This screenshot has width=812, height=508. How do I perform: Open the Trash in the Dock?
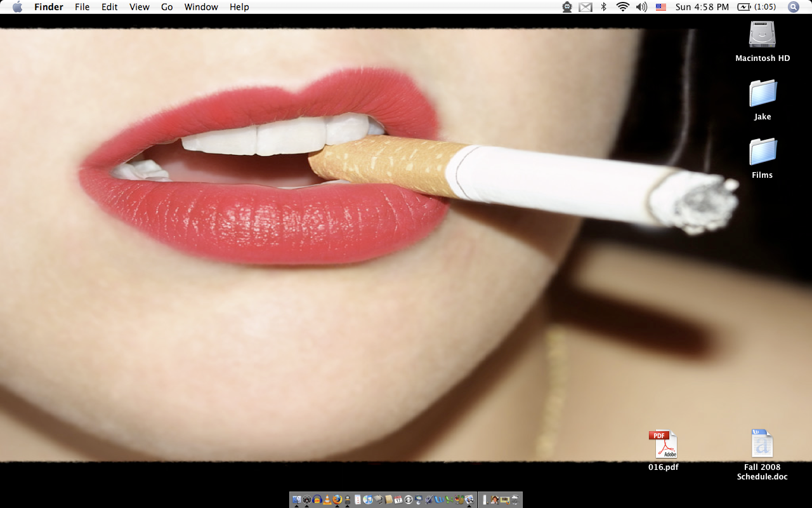coord(514,500)
